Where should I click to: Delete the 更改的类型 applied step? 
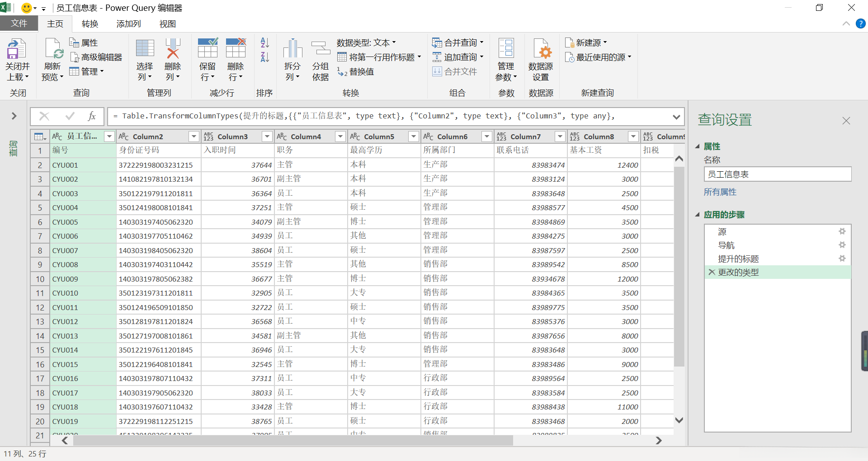point(712,272)
